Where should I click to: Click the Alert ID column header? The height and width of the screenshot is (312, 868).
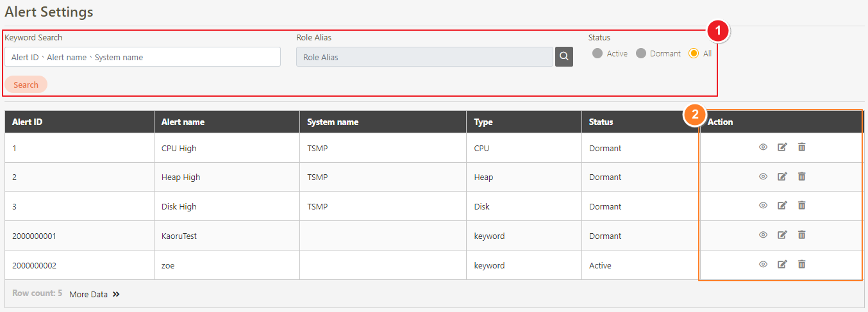[x=28, y=122]
